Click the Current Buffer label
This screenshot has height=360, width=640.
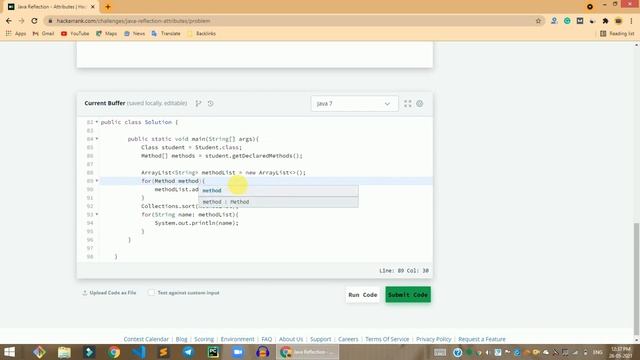(105, 103)
